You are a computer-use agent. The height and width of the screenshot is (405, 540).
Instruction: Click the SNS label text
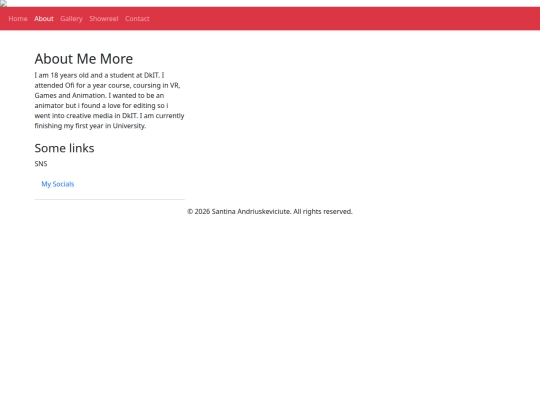click(x=41, y=164)
